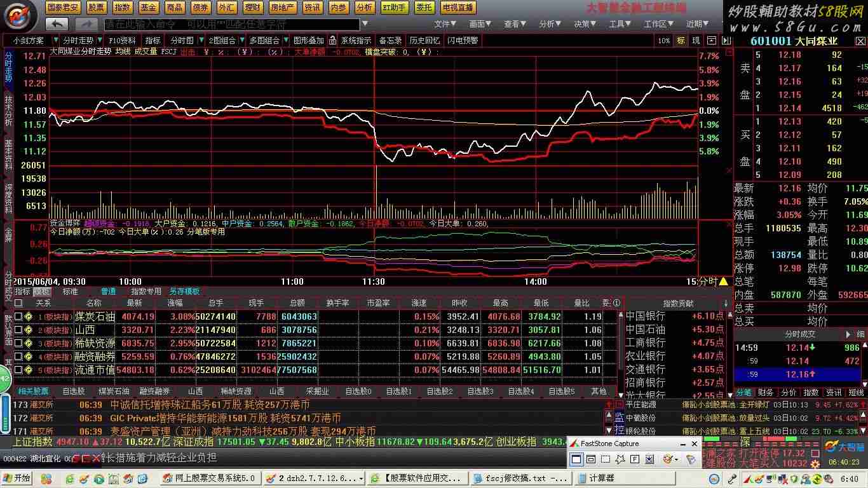Expand the 分时走势 dropdown arrow

point(99,40)
